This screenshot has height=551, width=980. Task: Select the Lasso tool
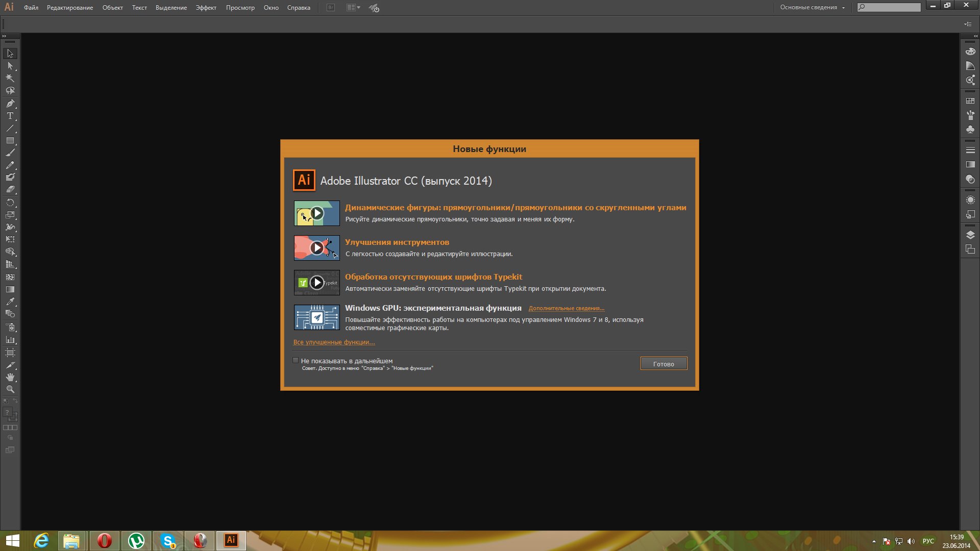click(10, 90)
